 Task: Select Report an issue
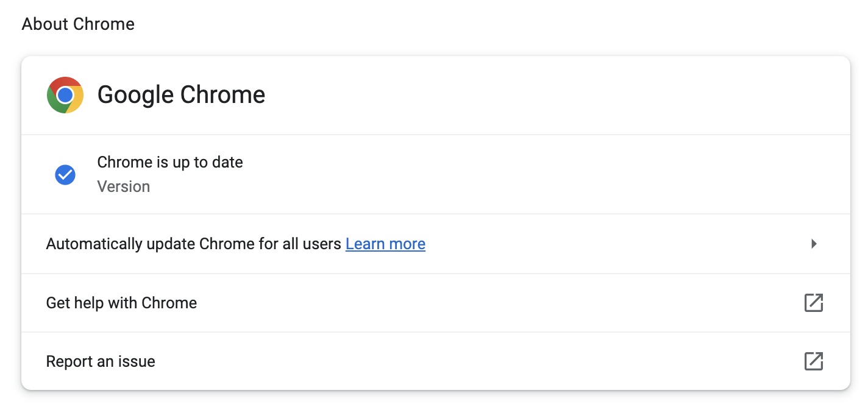click(100, 361)
